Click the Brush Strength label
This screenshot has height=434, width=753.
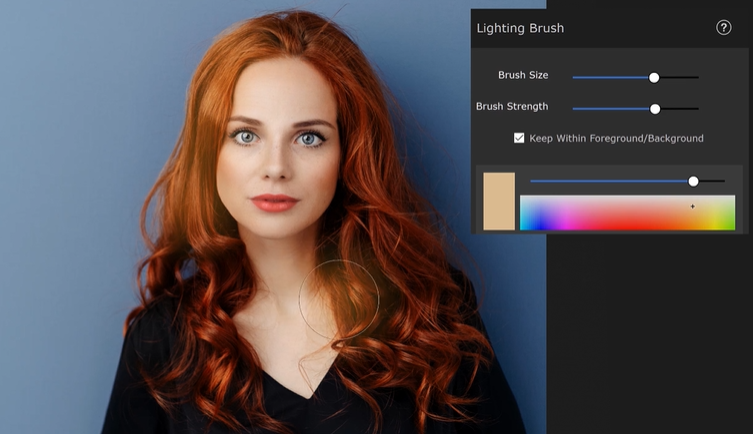pos(512,106)
